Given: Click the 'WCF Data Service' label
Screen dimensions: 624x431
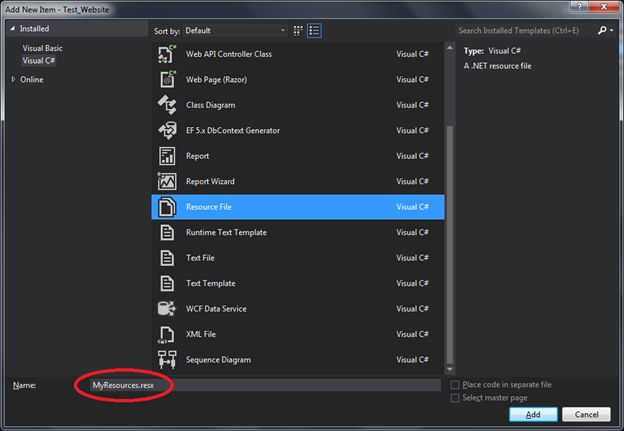Looking at the screenshot, I should 216,309.
